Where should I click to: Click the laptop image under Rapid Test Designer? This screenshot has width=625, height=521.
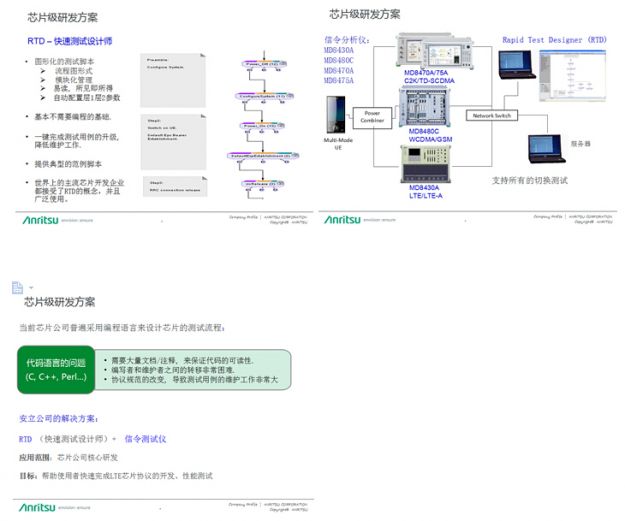(517, 65)
